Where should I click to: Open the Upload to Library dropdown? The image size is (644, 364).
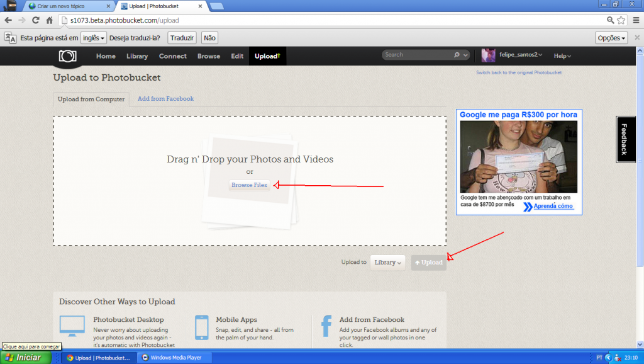tap(387, 263)
